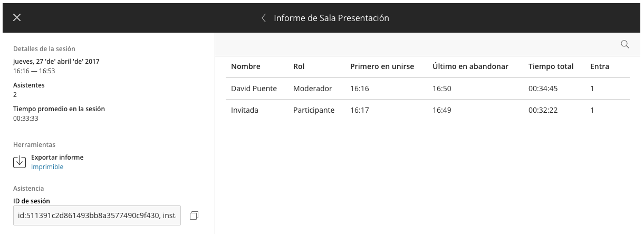Go back using the chevron before title
The image size is (644, 236).
[264, 18]
